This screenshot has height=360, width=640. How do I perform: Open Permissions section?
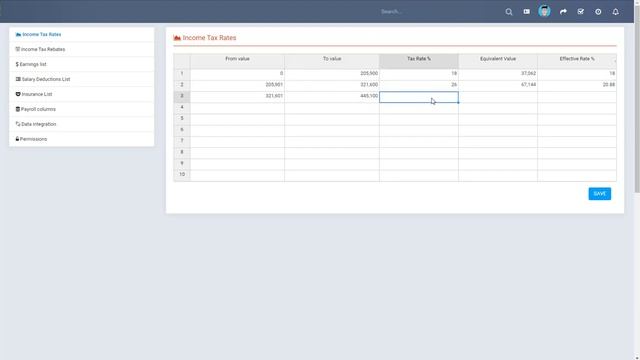coord(82,139)
